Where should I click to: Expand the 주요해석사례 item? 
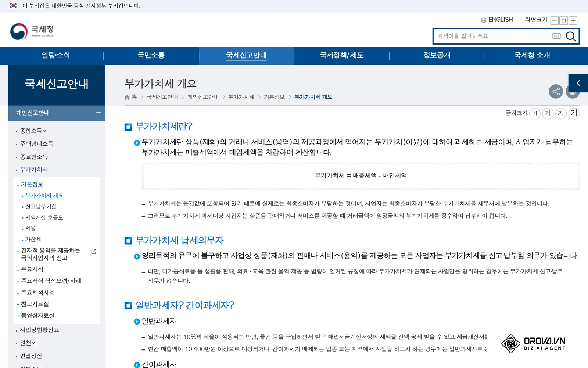click(x=38, y=293)
